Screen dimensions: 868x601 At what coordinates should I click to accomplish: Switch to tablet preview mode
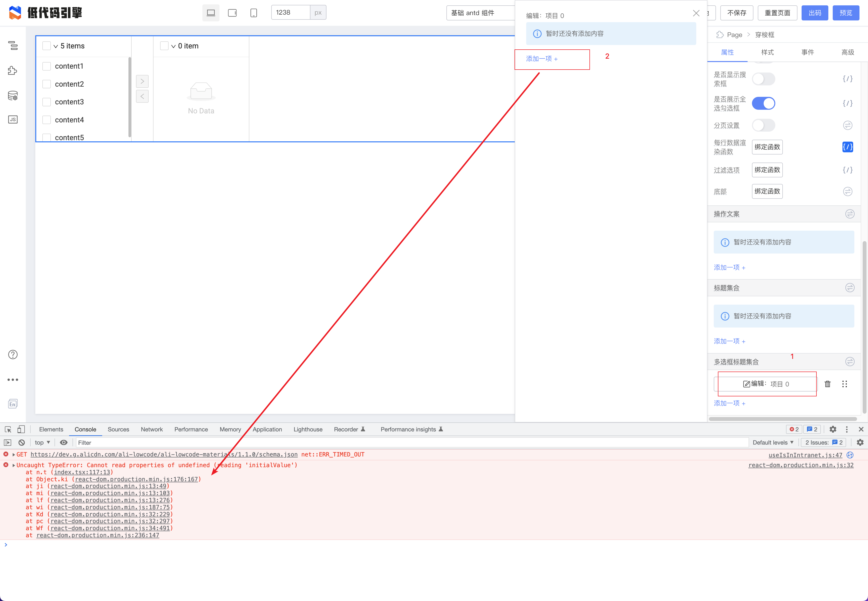[232, 12]
